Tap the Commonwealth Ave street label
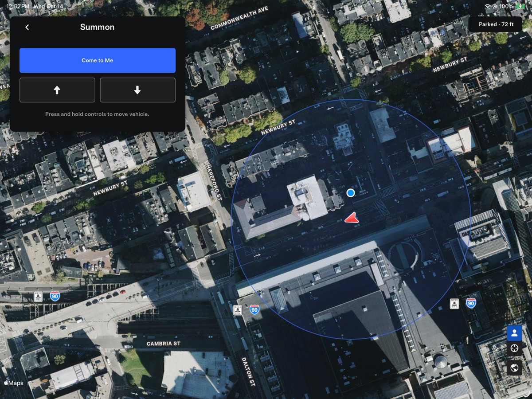Viewport: 532px width, 399px height. 240,18
